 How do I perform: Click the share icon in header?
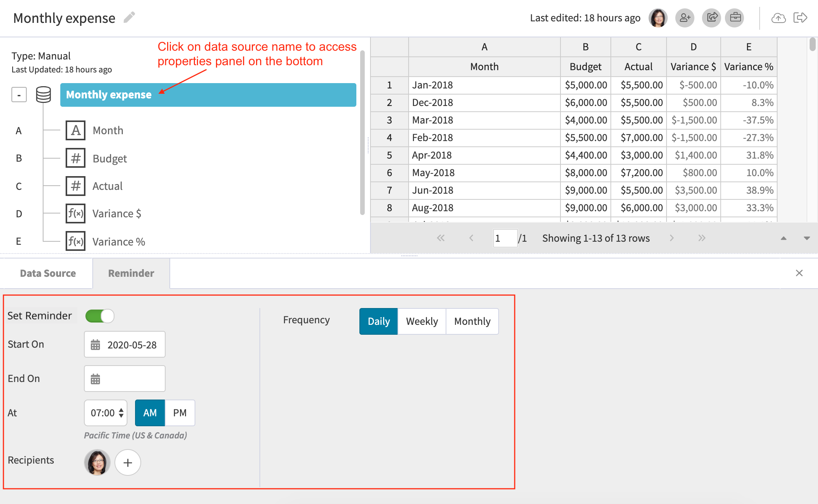click(712, 18)
